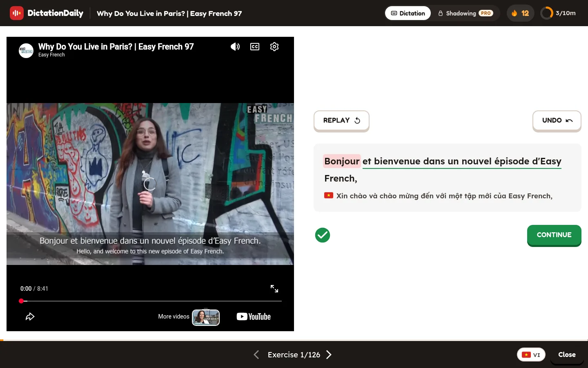588x368 pixels.
Task: Go to next exercise chevron
Action: 329,355
